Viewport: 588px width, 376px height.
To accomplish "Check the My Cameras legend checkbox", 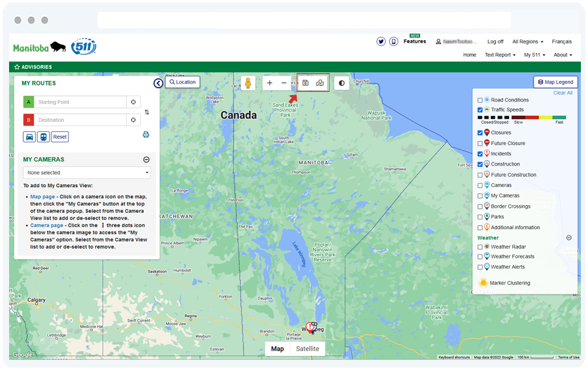I will point(480,195).
